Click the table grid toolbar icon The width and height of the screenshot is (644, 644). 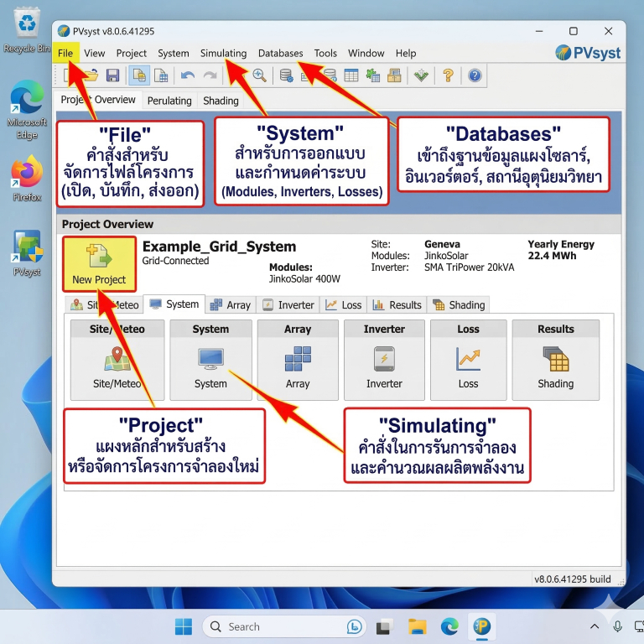tap(351, 75)
